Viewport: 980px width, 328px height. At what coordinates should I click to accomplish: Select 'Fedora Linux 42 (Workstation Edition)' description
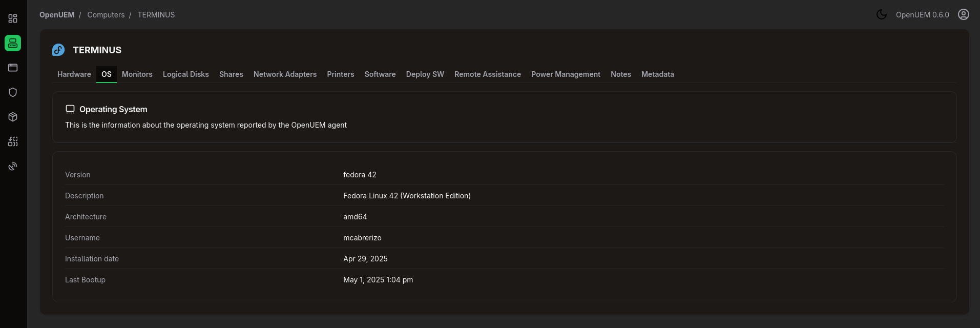(407, 196)
